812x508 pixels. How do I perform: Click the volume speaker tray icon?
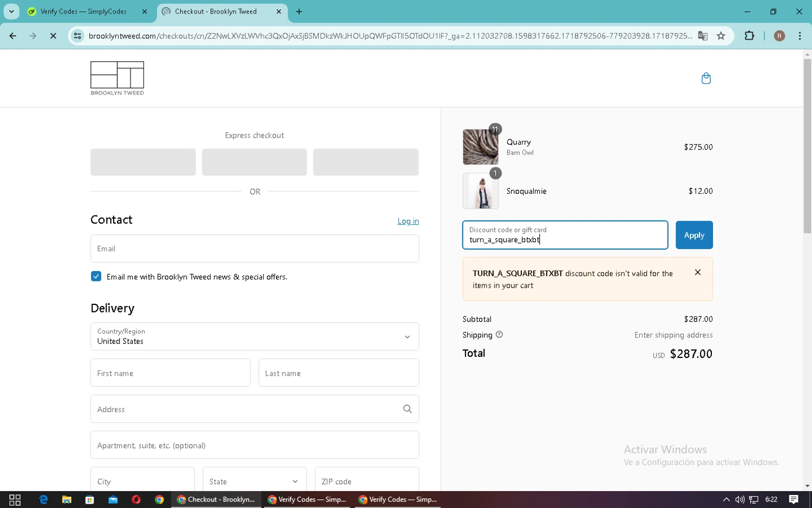(739, 499)
